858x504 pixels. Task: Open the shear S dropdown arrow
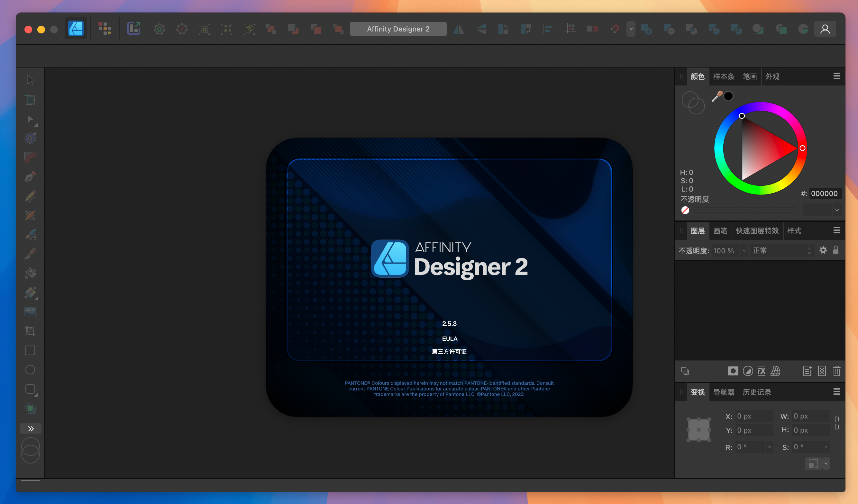click(826, 447)
